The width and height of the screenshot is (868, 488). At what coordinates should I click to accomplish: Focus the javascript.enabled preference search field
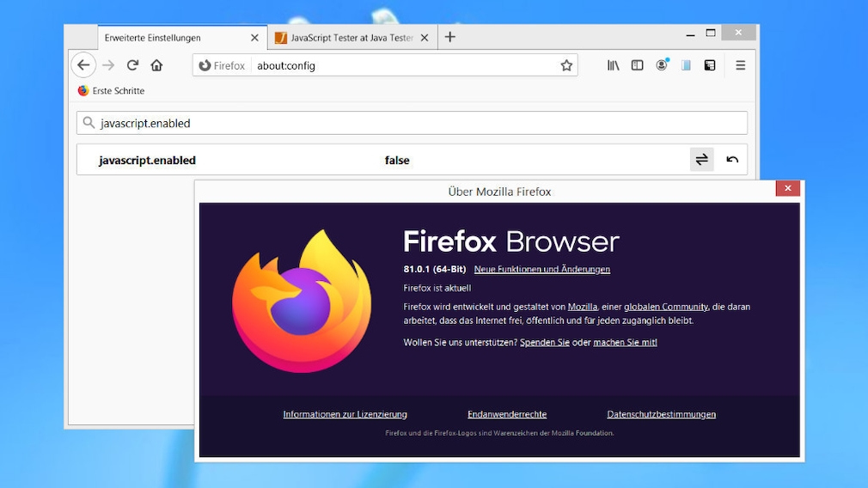(x=413, y=123)
